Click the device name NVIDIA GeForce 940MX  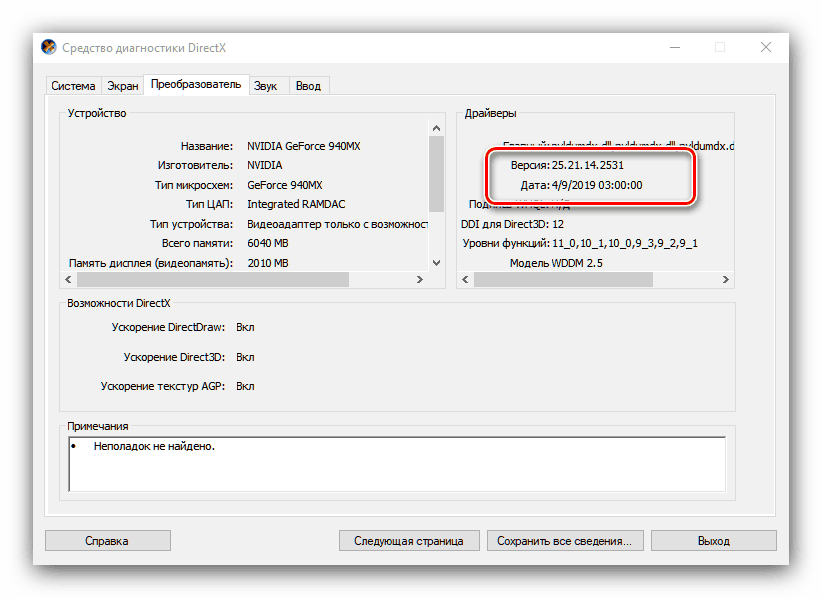point(304,146)
